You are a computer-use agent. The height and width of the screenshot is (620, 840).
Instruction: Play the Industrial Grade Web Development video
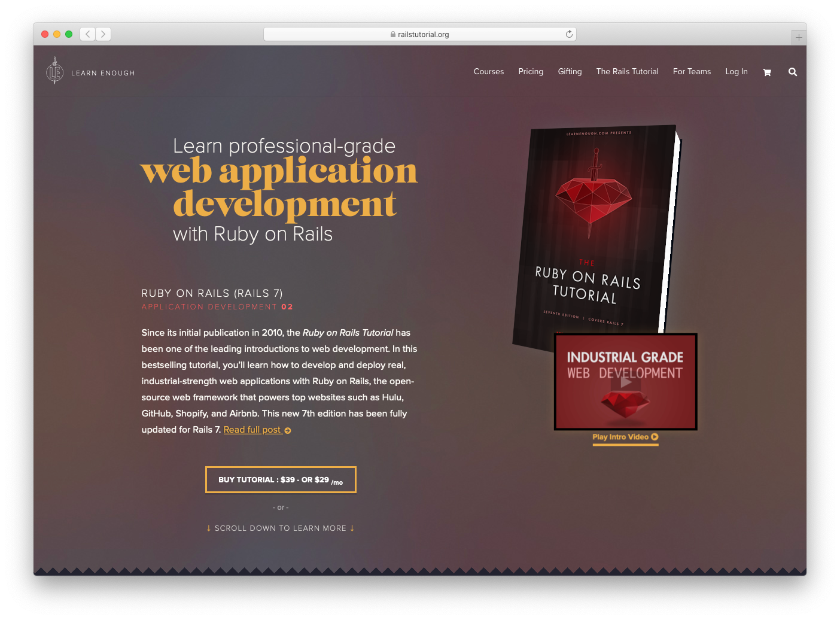626,382
